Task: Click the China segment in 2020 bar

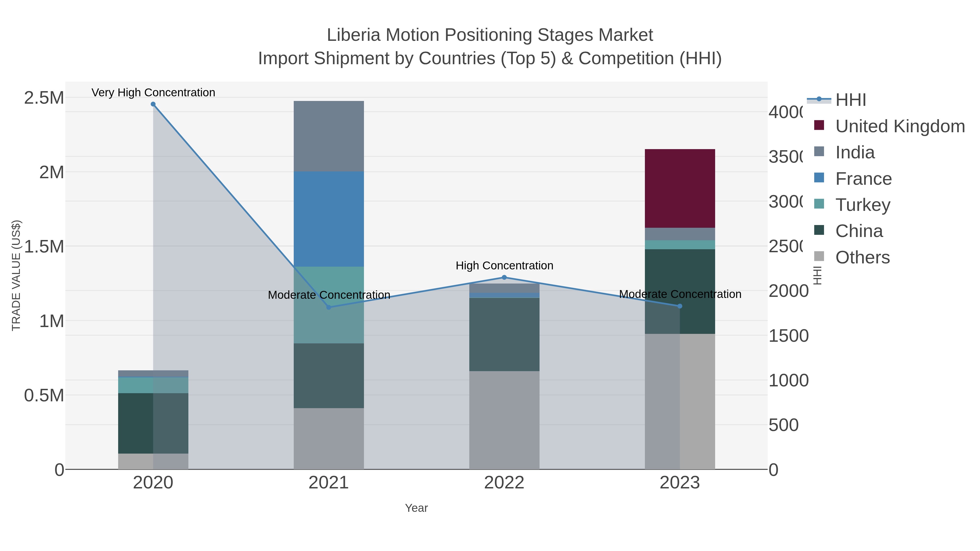Action: point(153,423)
